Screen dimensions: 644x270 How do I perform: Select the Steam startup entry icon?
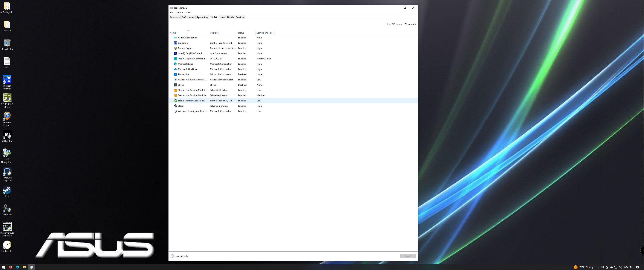point(175,106)
